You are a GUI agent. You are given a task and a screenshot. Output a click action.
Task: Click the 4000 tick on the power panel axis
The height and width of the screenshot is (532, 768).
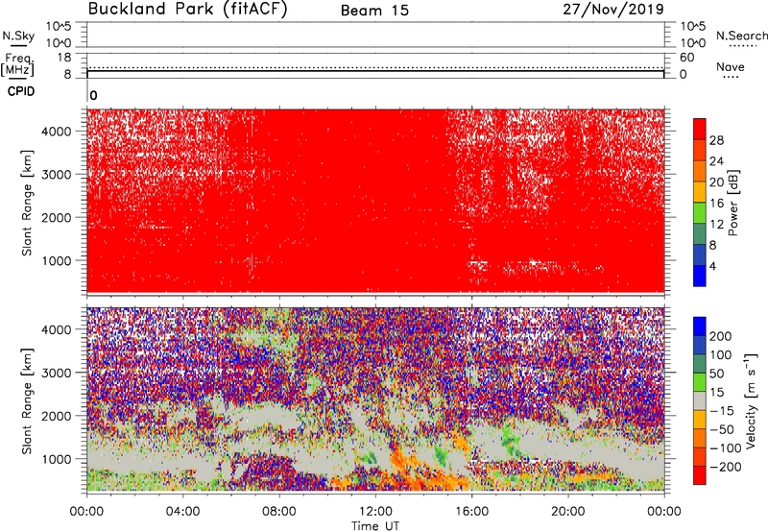click(x=57, y=132)
